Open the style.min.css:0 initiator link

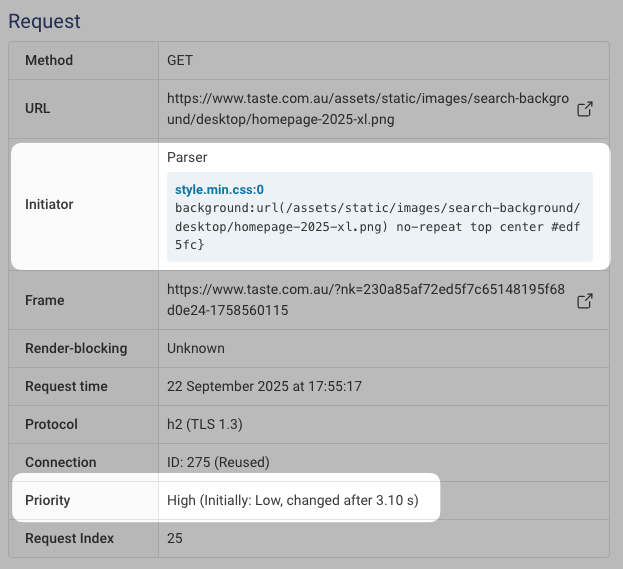click(x=219, y=189)
